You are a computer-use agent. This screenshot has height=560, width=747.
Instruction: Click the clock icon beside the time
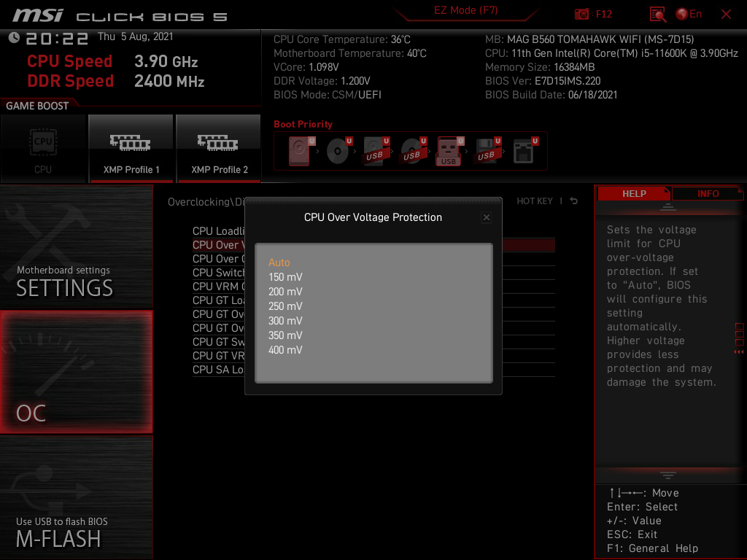pyautogui.click(x=14, y=38)
